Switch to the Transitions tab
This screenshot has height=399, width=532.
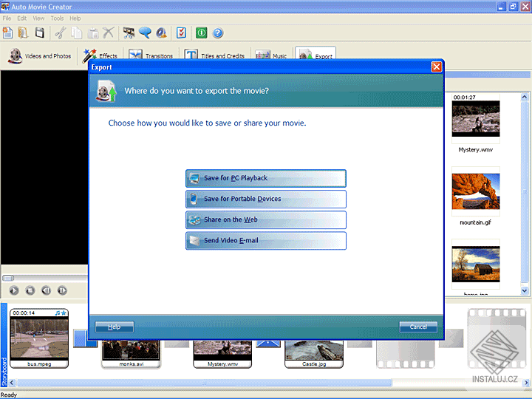[151, 55]
